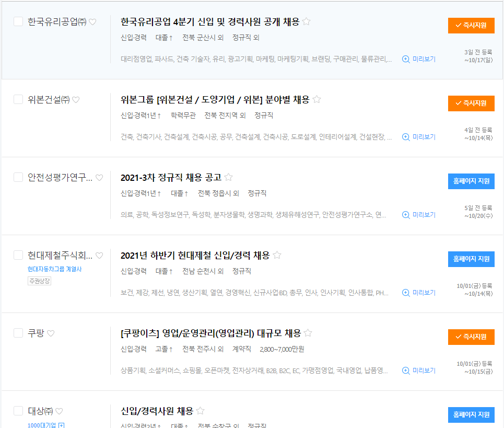Apply instantly to 위본그룹 posting via 즉시지원
The image size is (504, 428).
point(471,103)
